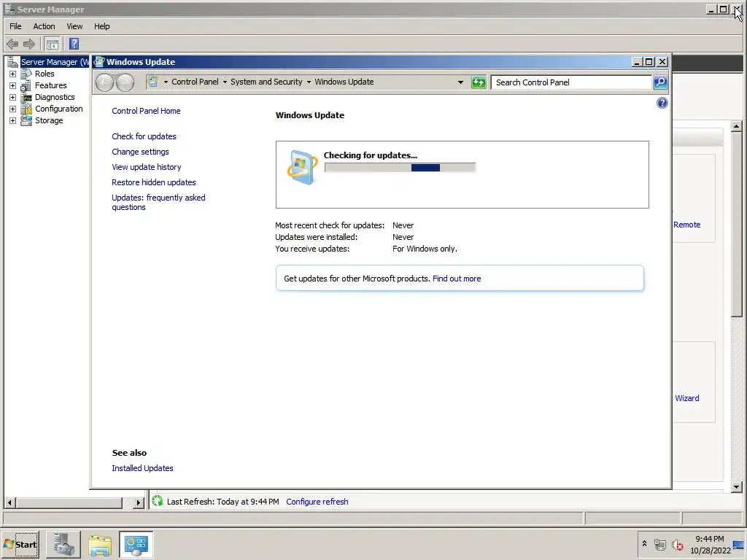The image size is (747, 560).
Task: Click the Control Panel breadcrumb
Action: coord(195,82)
